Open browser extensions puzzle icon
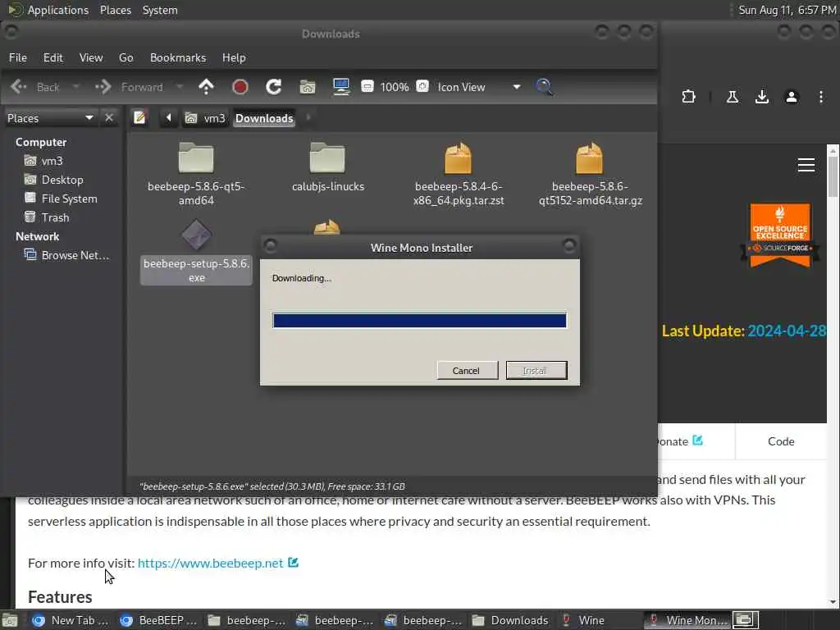840x630 pixels. click(x=688, y=97)
